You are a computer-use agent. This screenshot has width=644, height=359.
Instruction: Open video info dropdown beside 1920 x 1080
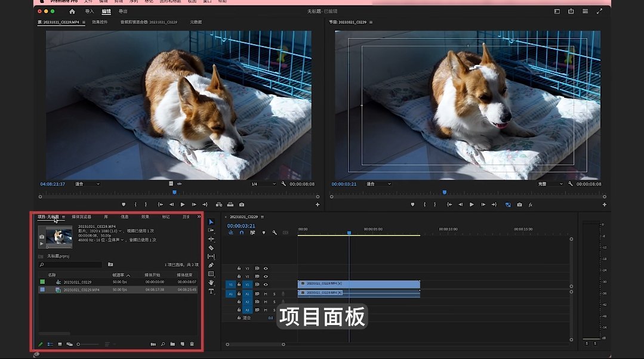(x=120, y=231)
